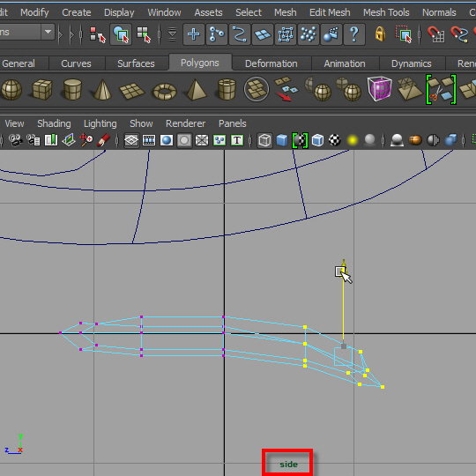Toggle Textured checker ball button
This screenshot has height=476, width=476.
click(335, 140)
